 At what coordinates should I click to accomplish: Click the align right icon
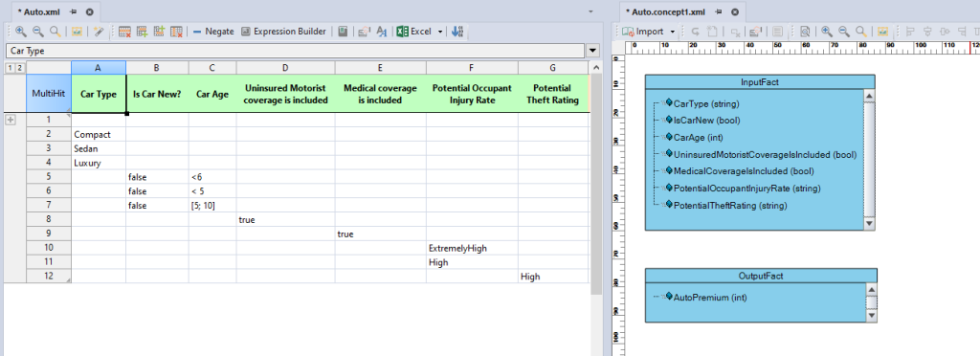pos(962,32)
